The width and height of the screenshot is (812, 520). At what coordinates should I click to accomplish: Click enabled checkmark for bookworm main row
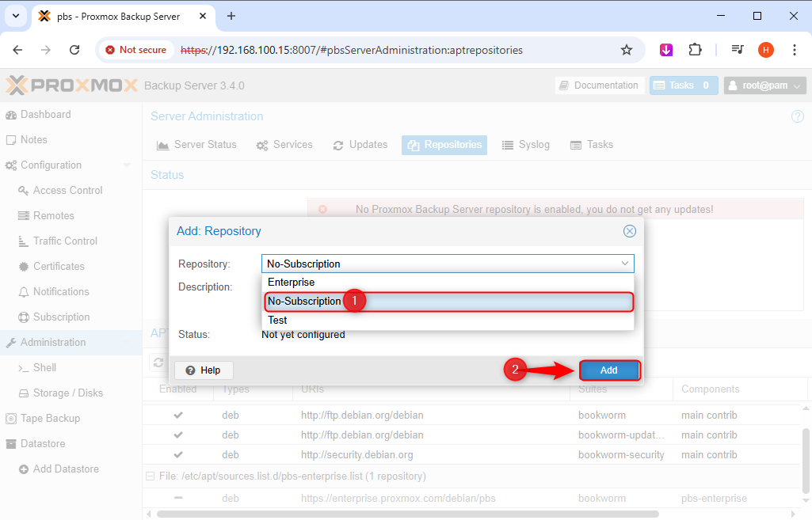coord(178,415)
